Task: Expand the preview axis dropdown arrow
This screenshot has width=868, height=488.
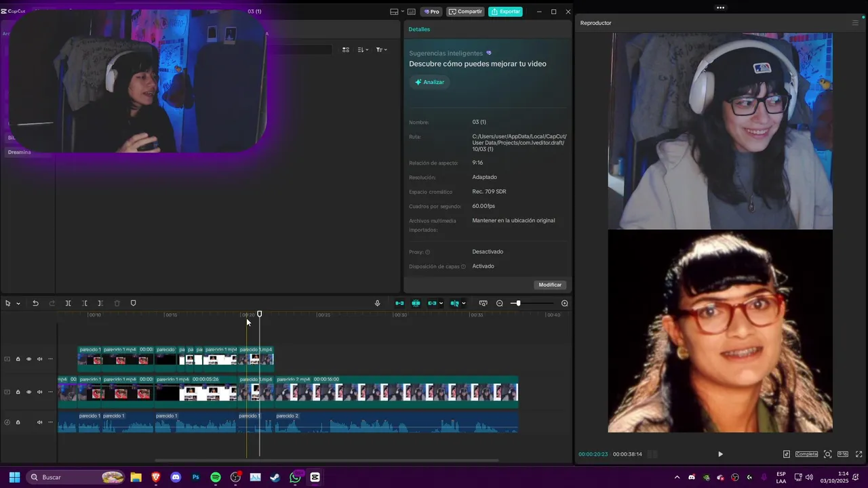Action: pos(464,304)
